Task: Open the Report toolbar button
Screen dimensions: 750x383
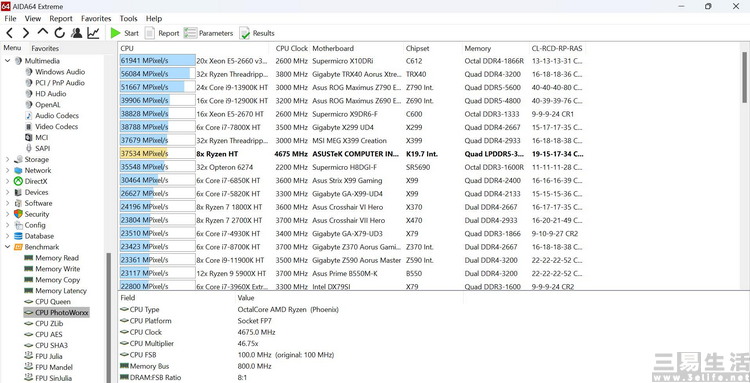Action: coord(162,33)
